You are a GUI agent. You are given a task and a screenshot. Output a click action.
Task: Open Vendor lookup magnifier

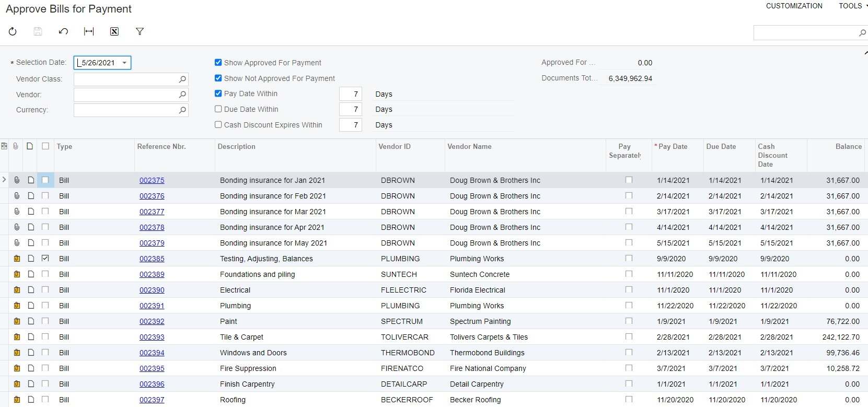pyautogui.click(x=182, y=95)
